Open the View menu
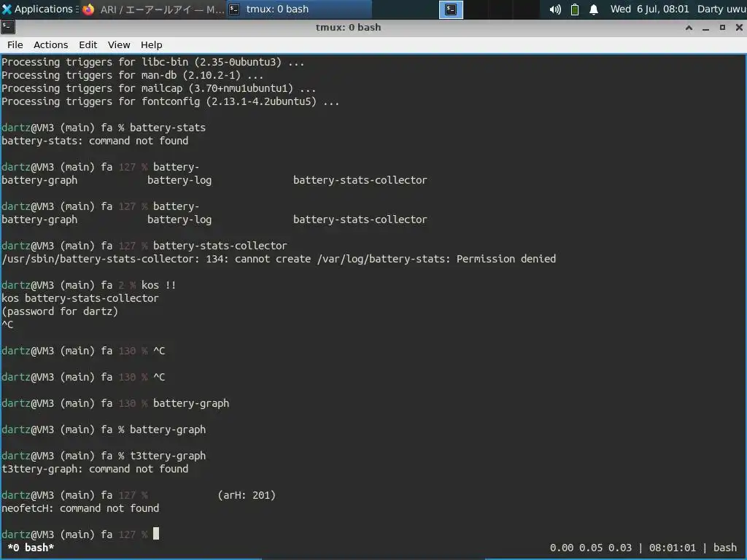Image resolution: width=747 pixels, height=560 pixels. pos(119,44)
